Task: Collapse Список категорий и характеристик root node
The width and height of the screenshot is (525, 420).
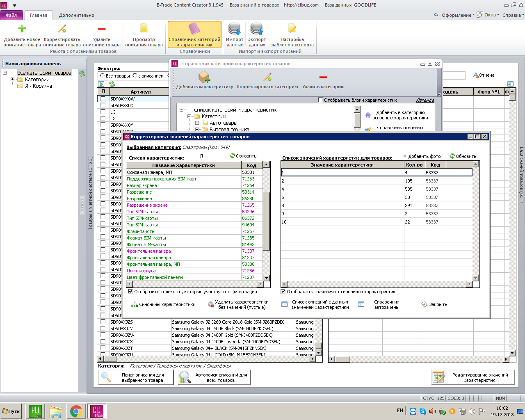Action: (x=182, y=110)
